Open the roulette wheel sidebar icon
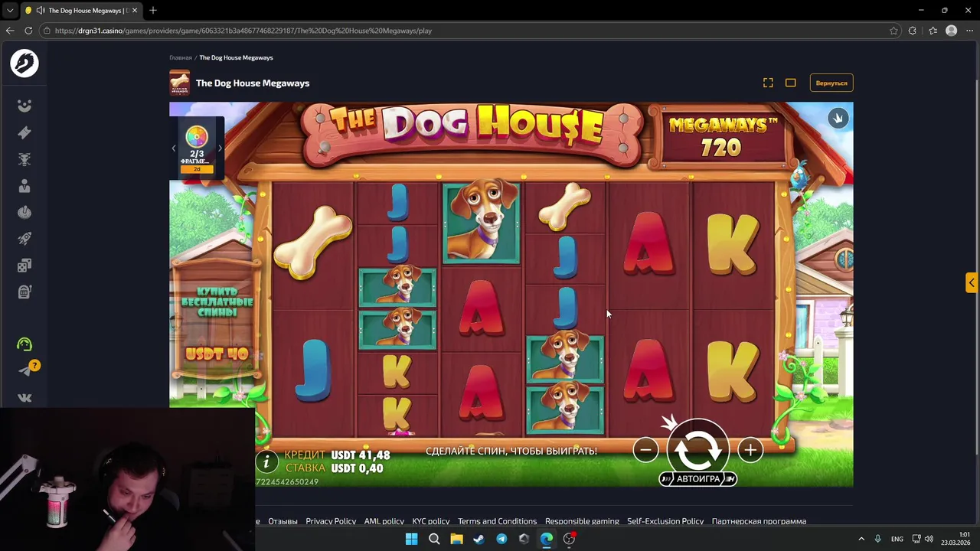The image size is (980, 551). click(24, 213)
